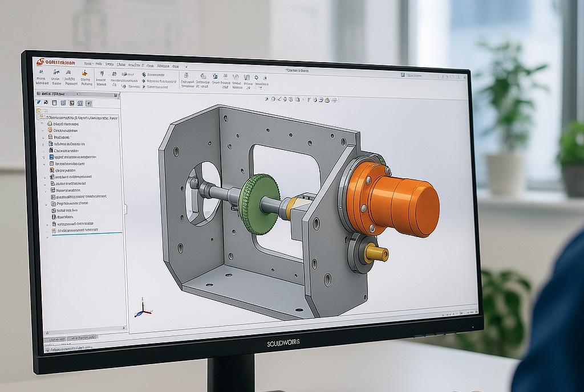Open the second menu in the menu bar
This screenshot has height=392, width=584.
tap(99, 64)
